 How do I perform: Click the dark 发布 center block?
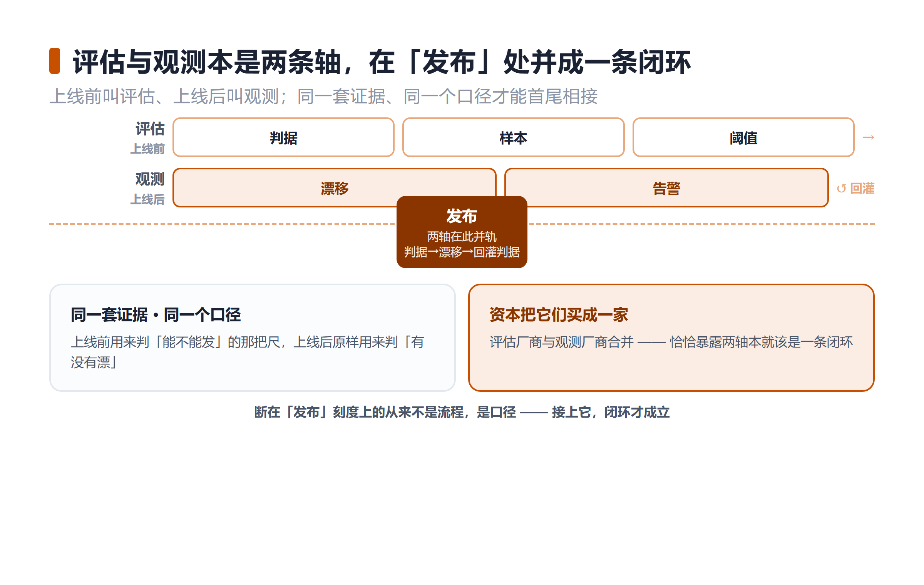click(462, 232)
